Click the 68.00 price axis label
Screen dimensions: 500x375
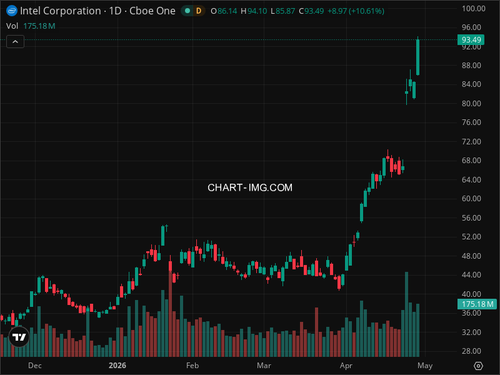click(x=471, y=161)
